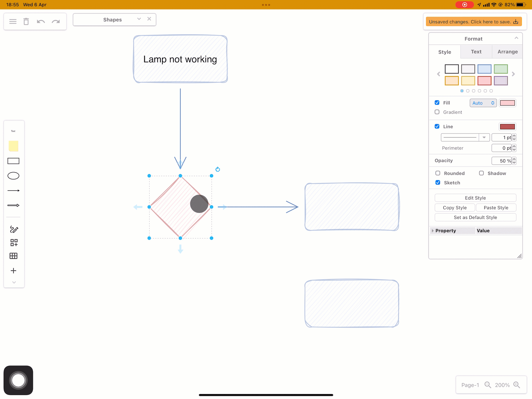532x399 pixels.
Task: Select the add shapes grid icon
Action: pyautogui.click(x=14, y=243)
